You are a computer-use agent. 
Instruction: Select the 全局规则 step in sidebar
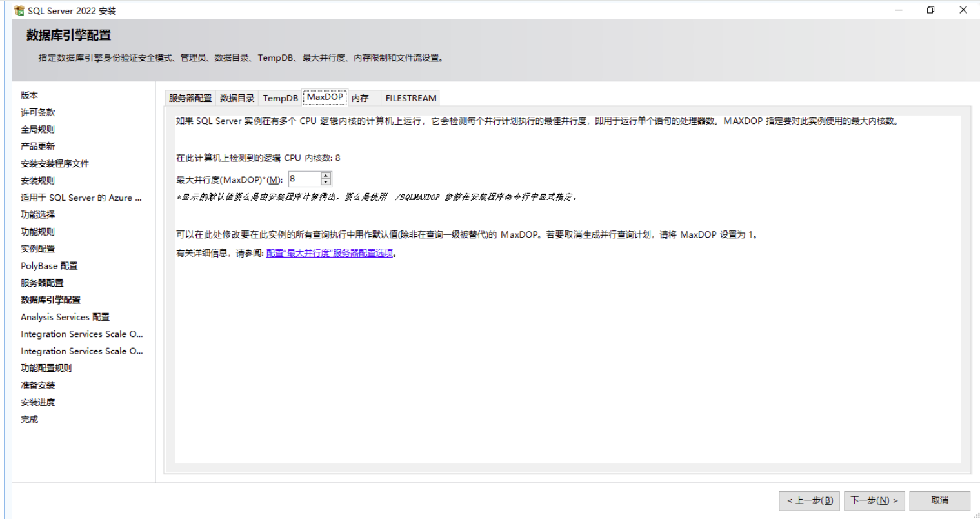(x=38, y=129)
